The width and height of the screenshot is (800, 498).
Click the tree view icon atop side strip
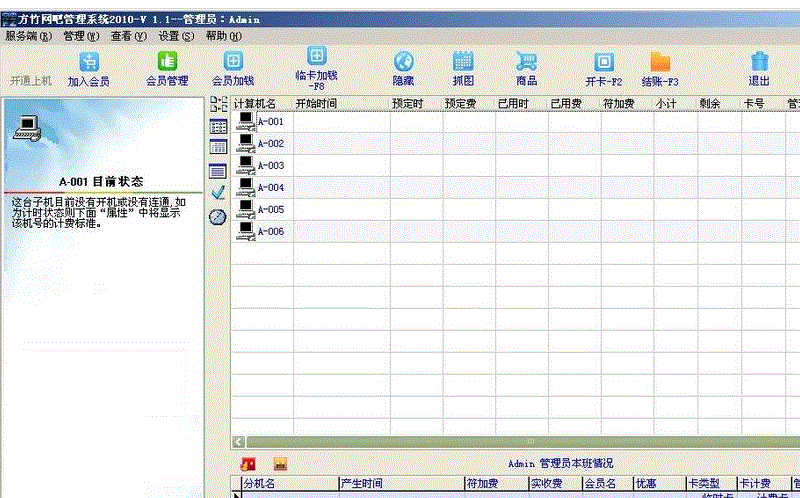218,104
